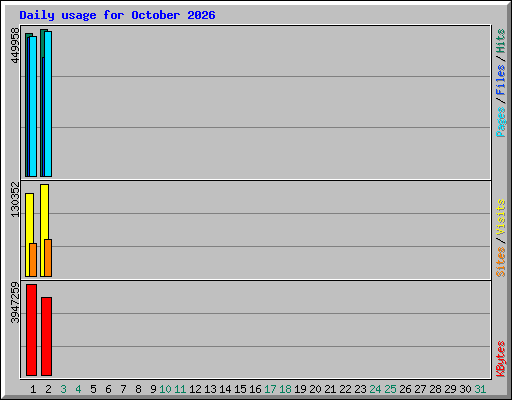Click the 'Sites / Visits' legend

(x=500, y=238)
